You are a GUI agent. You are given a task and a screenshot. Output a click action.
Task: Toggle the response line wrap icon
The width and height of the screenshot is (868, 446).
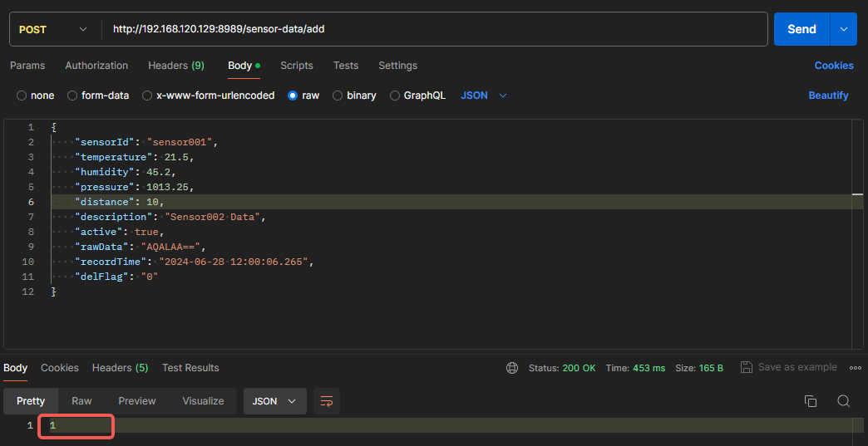coord(327,401)
